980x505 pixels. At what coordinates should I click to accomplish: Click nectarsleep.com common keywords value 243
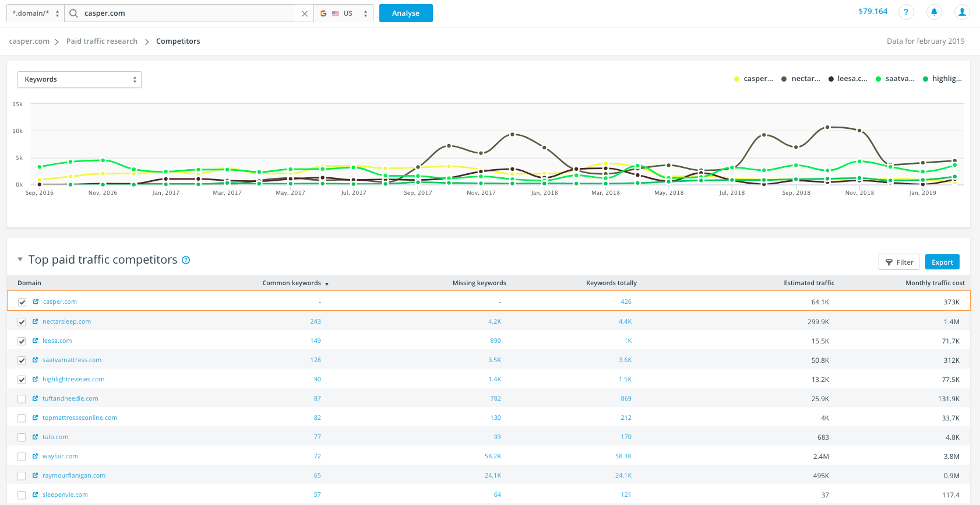(x=315, y=321)
